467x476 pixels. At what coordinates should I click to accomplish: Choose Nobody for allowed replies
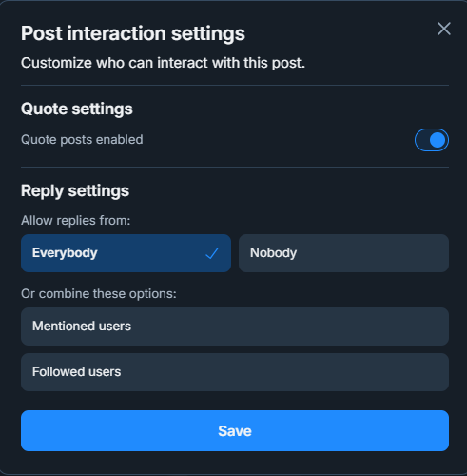click(343, 253)
